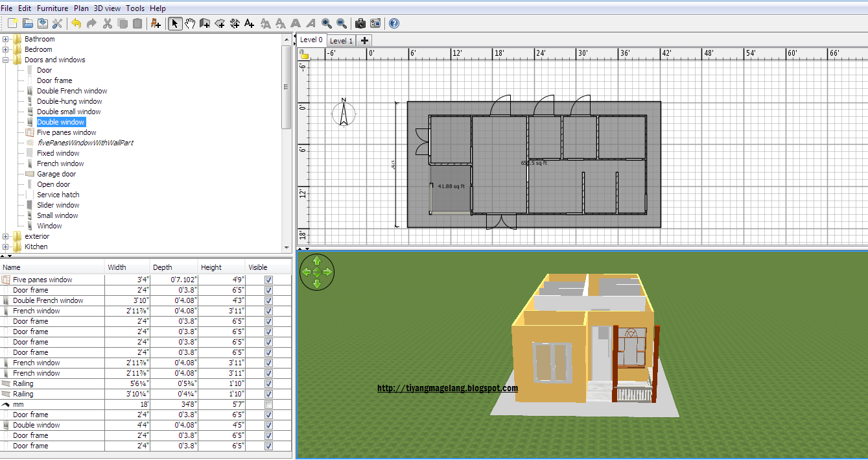Expand the Kitchen catalog folder
The width and height of the screenshot is (868, 460).
pos(6,247)
